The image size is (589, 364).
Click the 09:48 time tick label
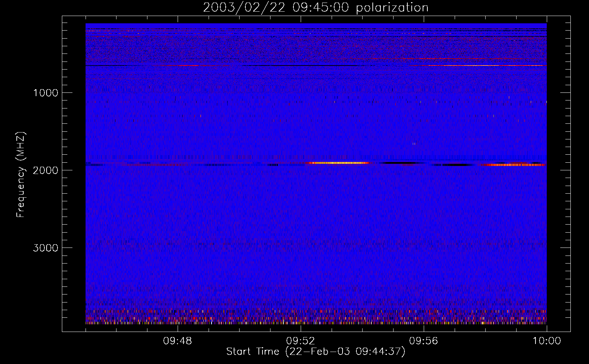coord(178,341)
